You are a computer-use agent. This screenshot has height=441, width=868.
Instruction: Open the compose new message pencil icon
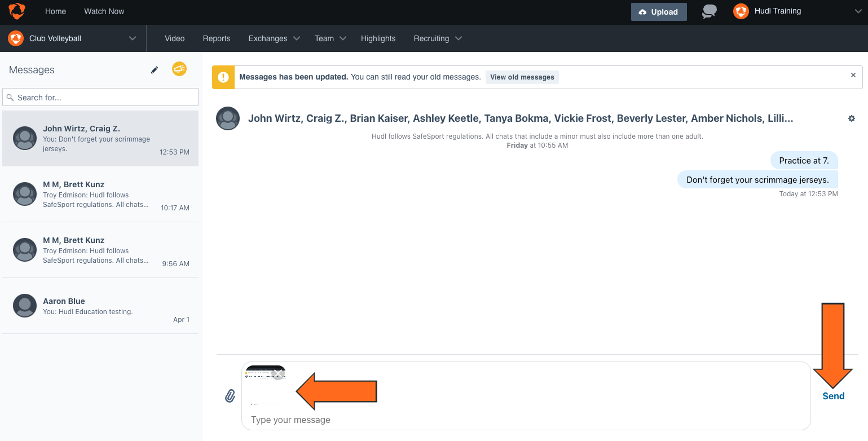coord(154,70)
